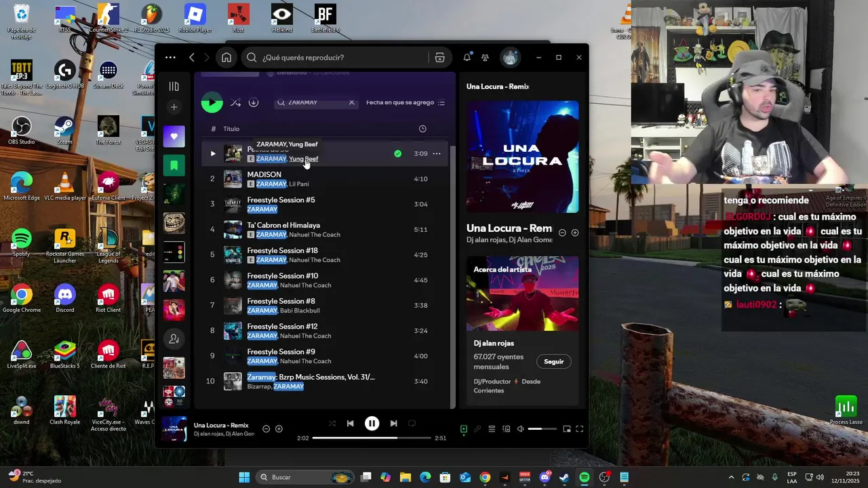Viewport: 868px width, 488px height.
Task: Open Windows Start menu
Action: tap(244, 477)
